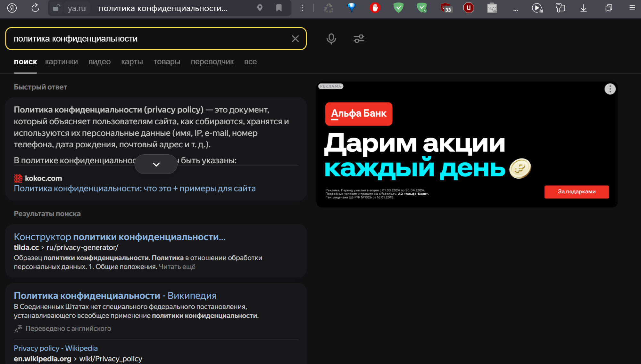Open the kokoc.com favicon in quick answer
The height and width of the screenshot is (364, 641).
point(18,178)
